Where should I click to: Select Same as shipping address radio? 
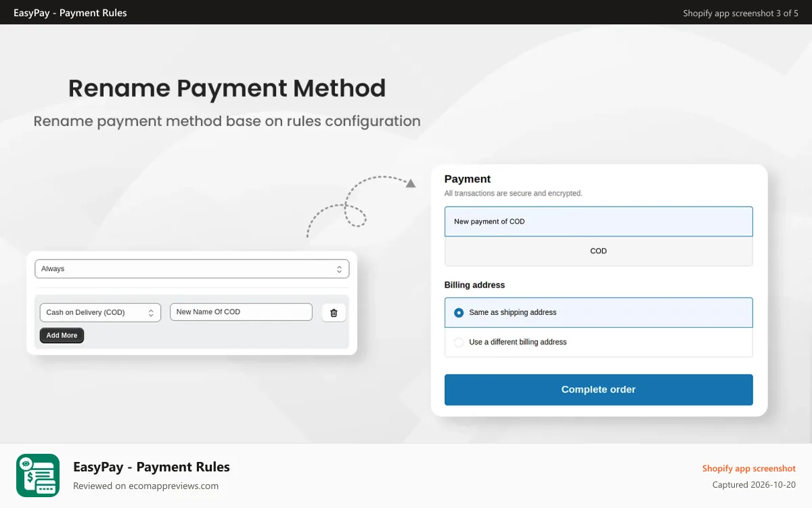tap(459, 313)
